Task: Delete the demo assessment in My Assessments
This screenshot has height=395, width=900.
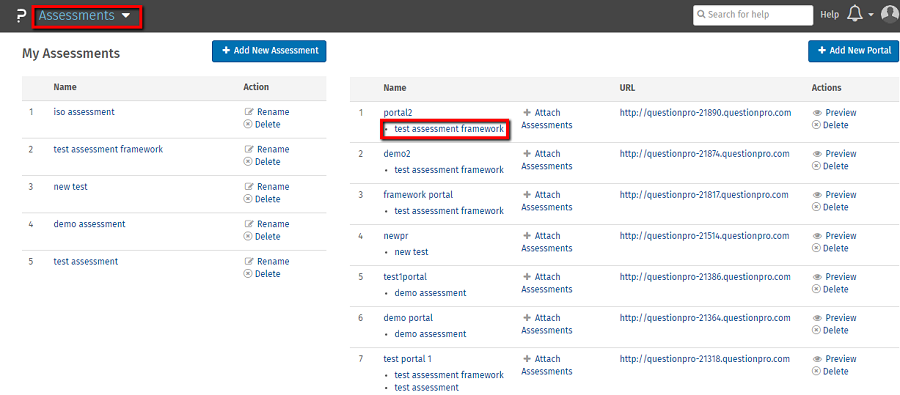Action: [262, 237]
